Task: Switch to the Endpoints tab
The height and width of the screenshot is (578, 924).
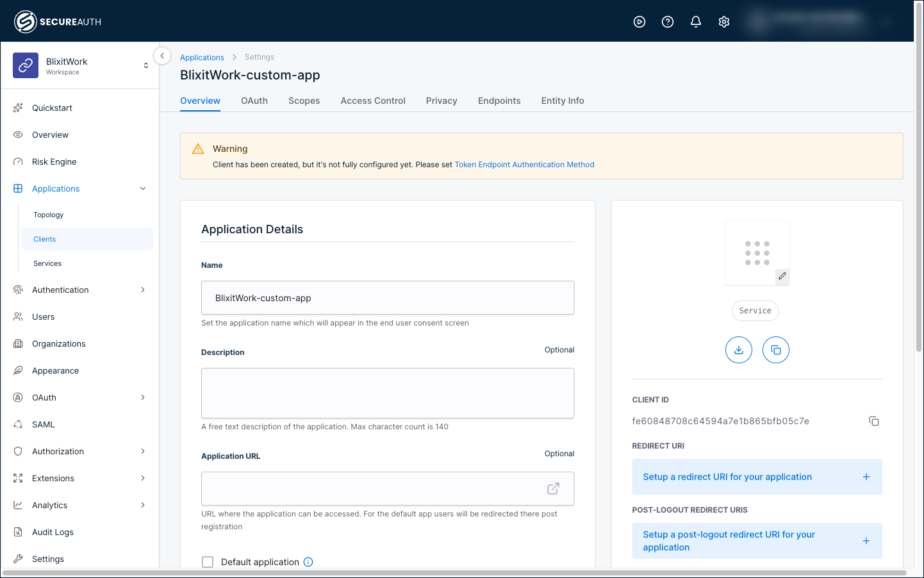Action: click(x=499, y=101)
